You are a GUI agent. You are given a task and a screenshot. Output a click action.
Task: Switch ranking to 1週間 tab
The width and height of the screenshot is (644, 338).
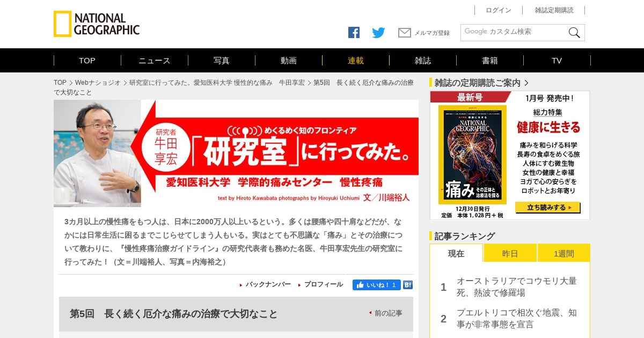(564, 253)
